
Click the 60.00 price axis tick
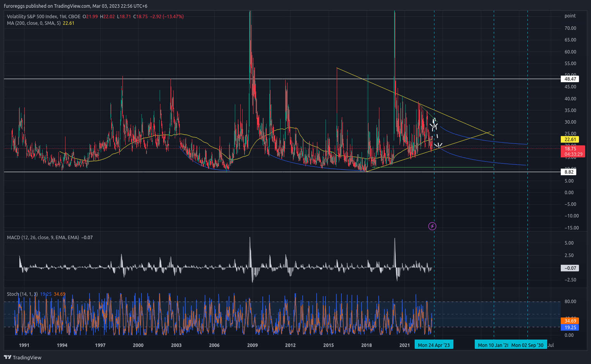point(570,52)
